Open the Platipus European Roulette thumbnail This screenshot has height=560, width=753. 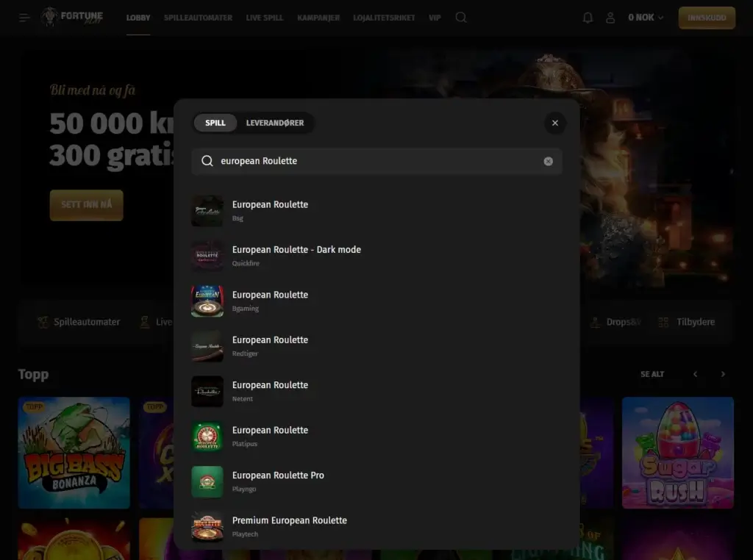click(207, 437)
